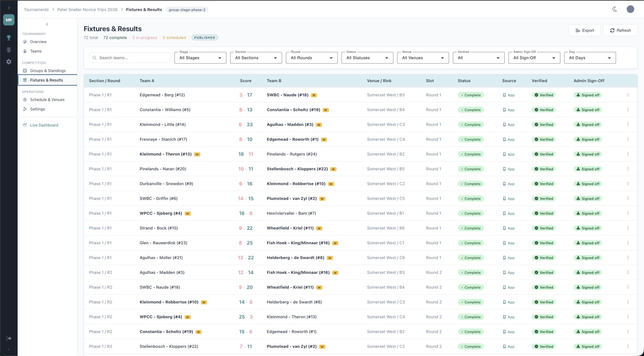Open row menu for Strand - Bock fixture

coord(628,228)
